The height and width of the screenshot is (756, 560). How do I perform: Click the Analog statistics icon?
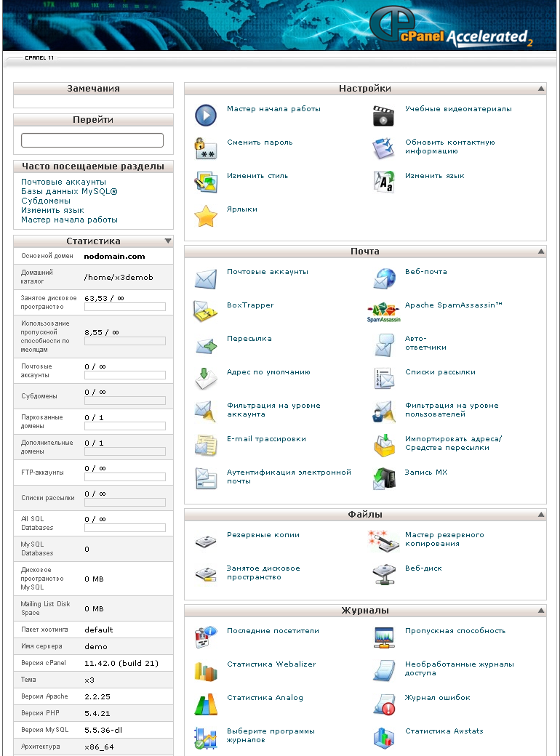pos(206,704)
